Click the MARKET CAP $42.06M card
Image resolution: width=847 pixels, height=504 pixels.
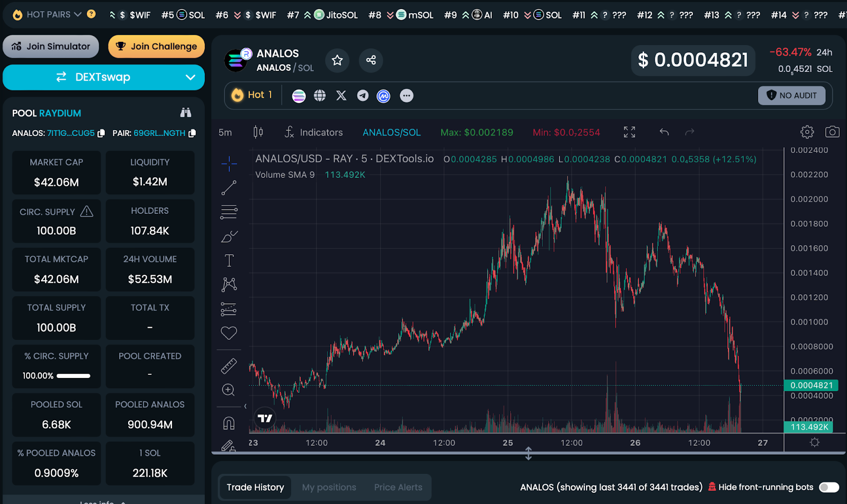pos(57,173)
